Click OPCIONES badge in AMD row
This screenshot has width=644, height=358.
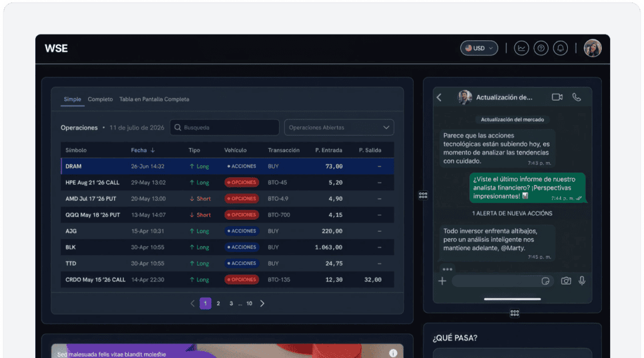(241, 198)
